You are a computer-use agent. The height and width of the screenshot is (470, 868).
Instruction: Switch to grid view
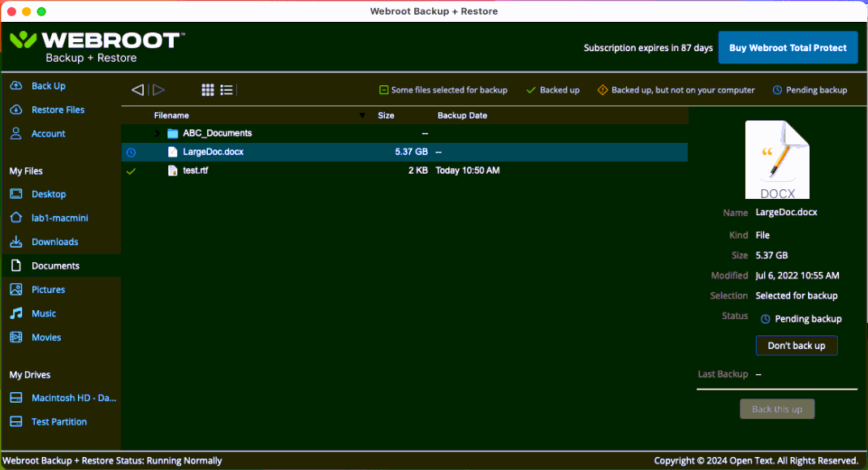tap(208, 89)
